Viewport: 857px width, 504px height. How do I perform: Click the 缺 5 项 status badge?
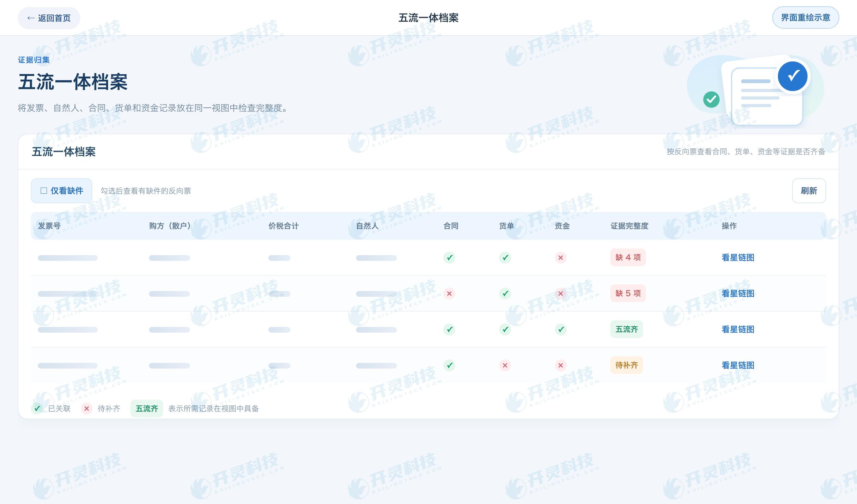point(628,293)
